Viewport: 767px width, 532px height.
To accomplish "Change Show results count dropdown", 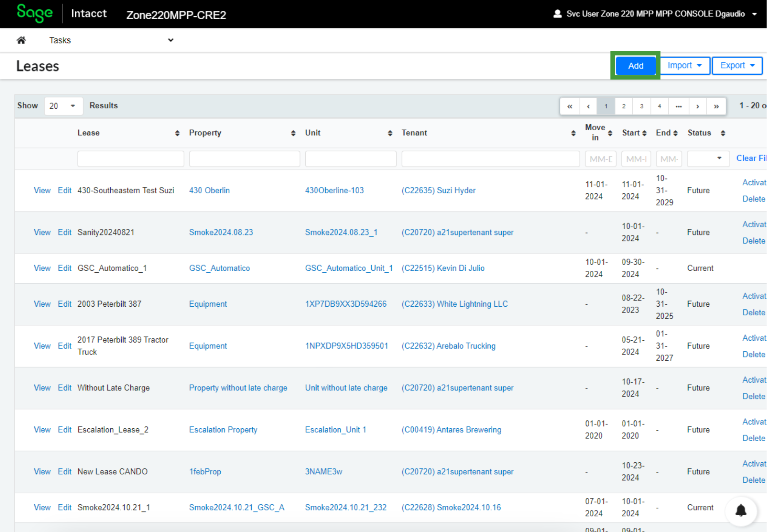I will 63,106.
